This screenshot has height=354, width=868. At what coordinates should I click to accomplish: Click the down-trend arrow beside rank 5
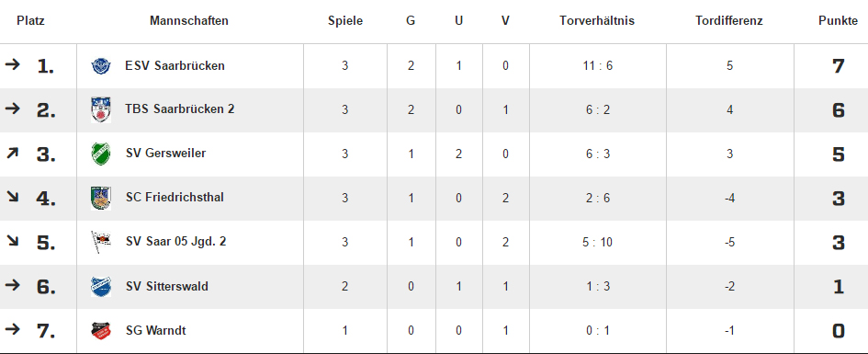[12, 240]
